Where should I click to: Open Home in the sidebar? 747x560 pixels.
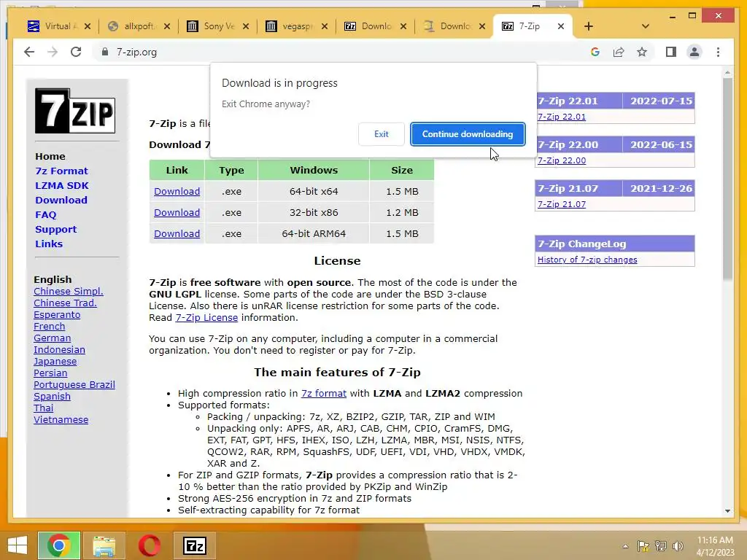(x=50, y=156)
